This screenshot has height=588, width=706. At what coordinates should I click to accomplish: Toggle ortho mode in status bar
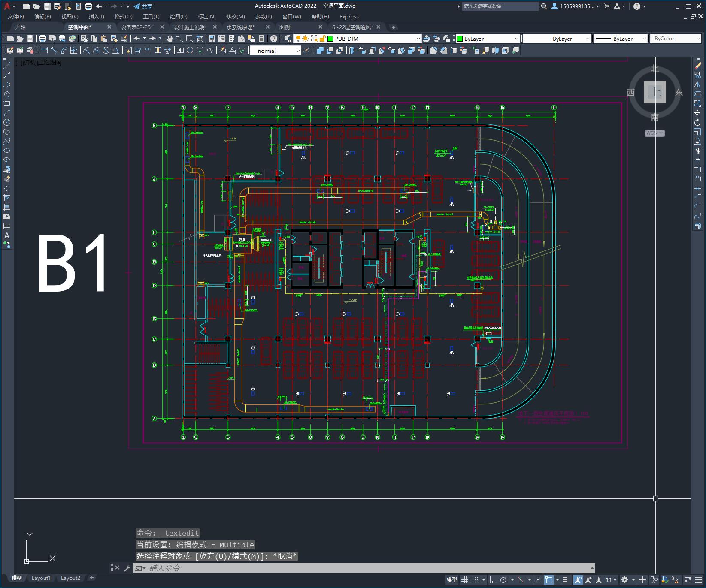point(493,580)
